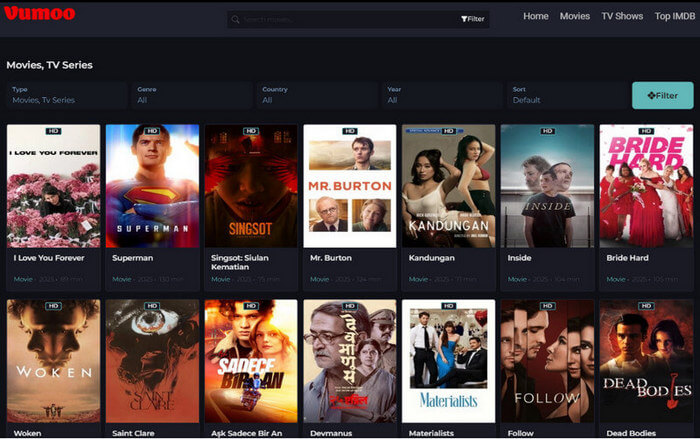Click the HD badge on Aşk Sadece Bir An poster

251,306
